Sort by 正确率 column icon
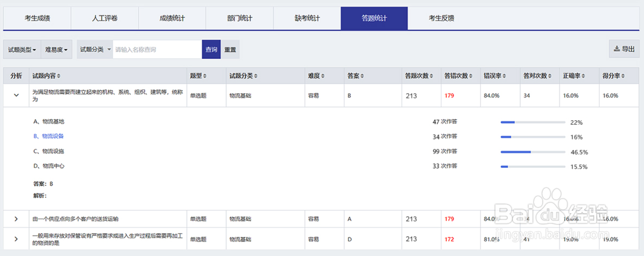This screenshot has height=256, width=644. pyautogui.click(x=583, y=76)
